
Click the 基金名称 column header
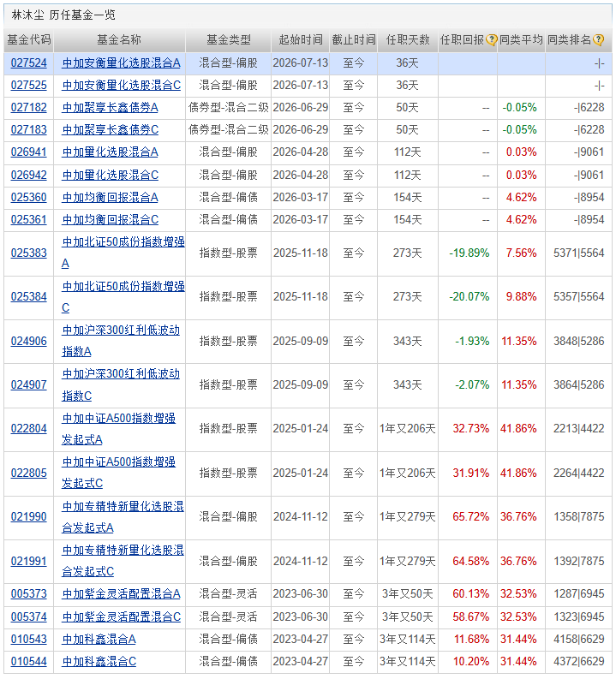pyautogui.click(x=119, y=40)
